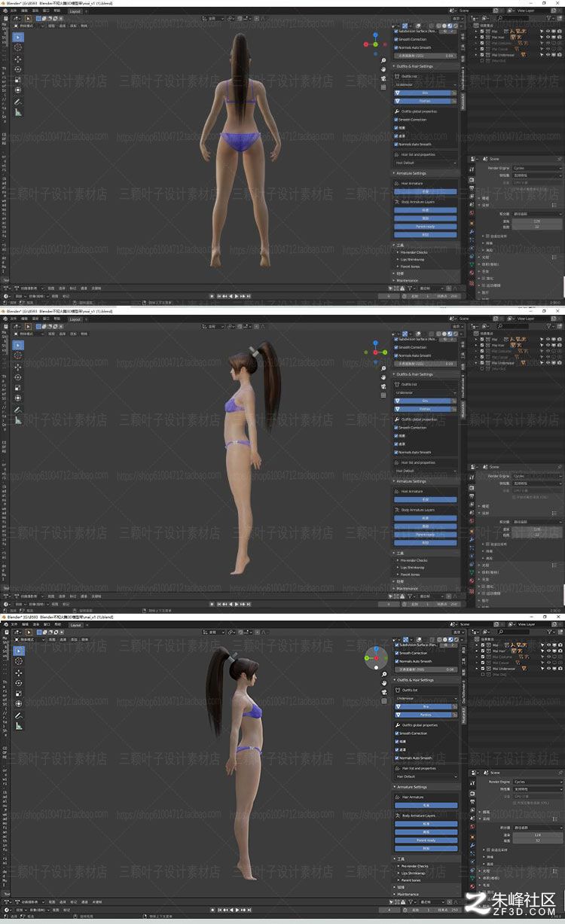Toggle Subdivision Surface checkbox in top screenshot
This screenshot has width=565, height=924.
(x=396, y=31)
